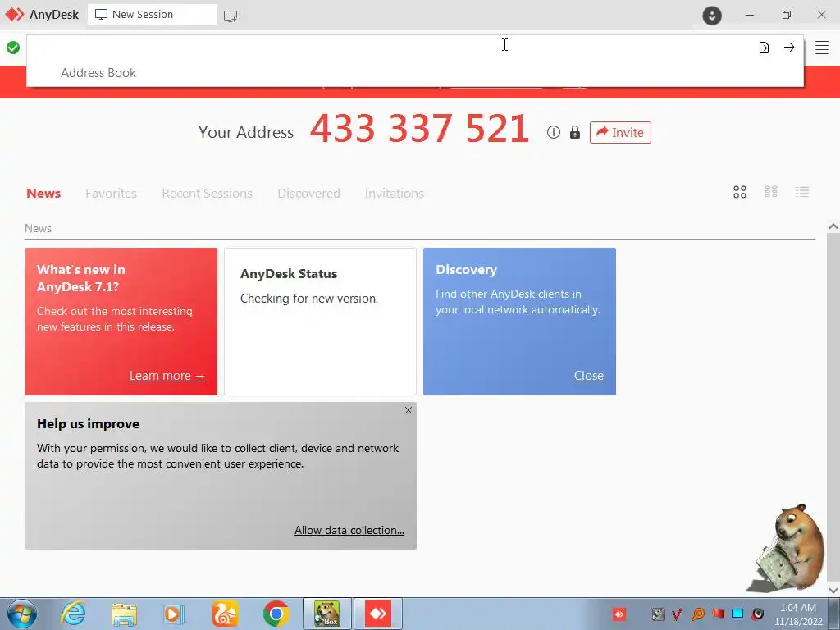Click the info icon beside your address
The width and height of the screenshot is (840, 630).
554,132
